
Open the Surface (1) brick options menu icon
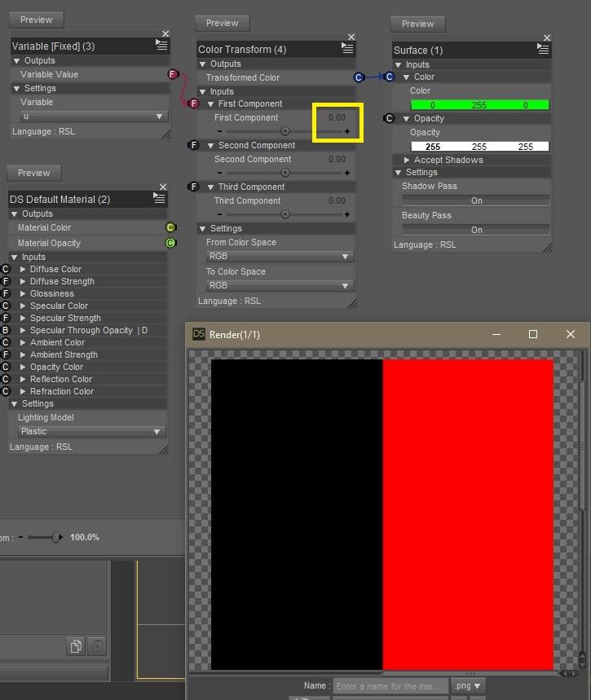click(543, 49)
